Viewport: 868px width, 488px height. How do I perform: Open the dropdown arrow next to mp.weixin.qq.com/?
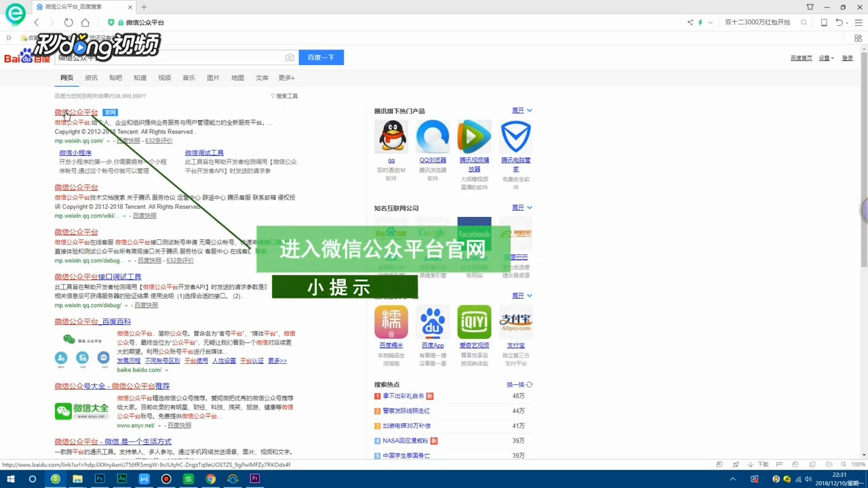coord(108,141)
